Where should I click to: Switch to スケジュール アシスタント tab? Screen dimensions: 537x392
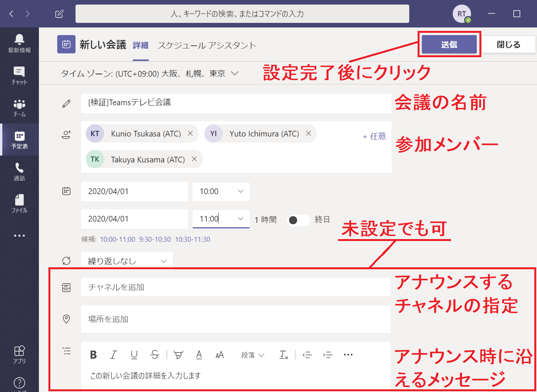pyautogui.click(x=207, y=45)
